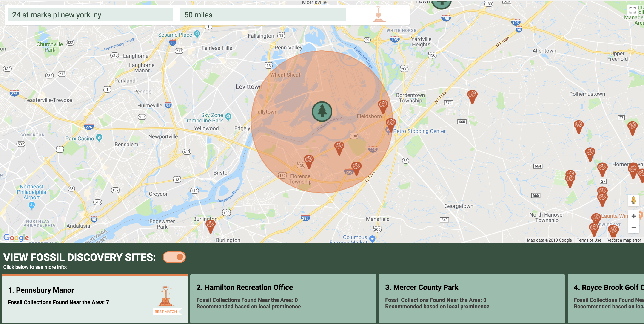Click the 50 miles distance field
The width and height of the screenshot is (644, 324).
(262, 15)
